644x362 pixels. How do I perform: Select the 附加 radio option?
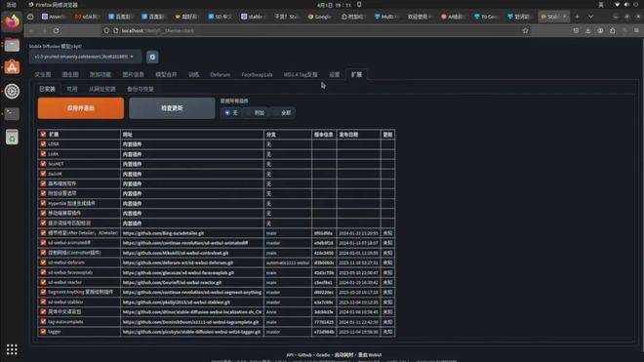(256, 112)
